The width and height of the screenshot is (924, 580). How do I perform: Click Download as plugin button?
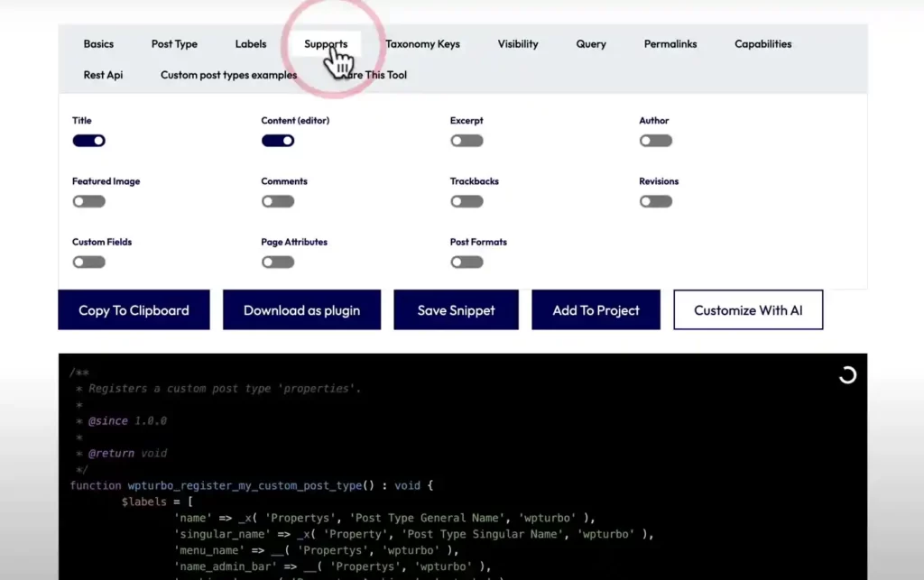301,309
